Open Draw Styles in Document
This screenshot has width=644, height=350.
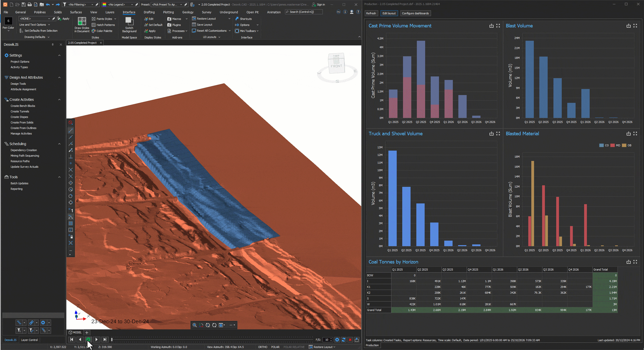point(82,25)
